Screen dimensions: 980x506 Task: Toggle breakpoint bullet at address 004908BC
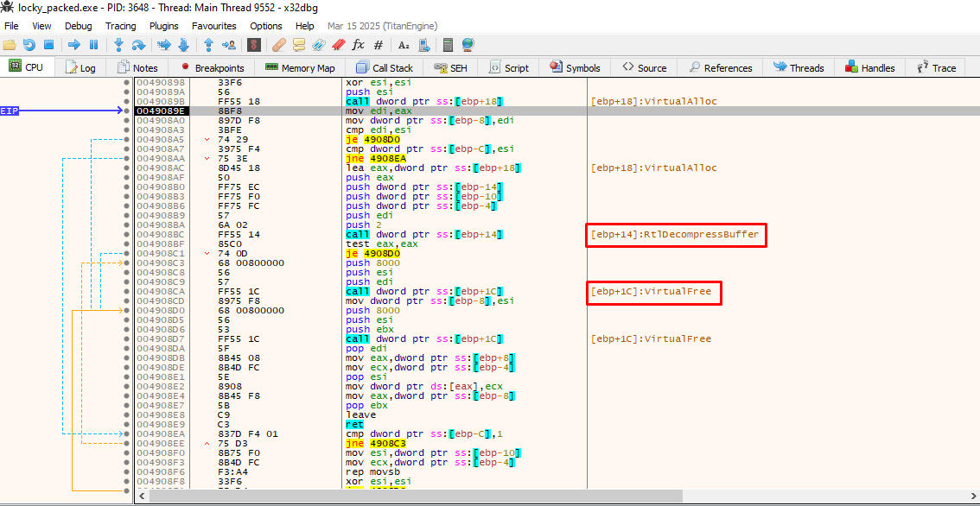128,234
